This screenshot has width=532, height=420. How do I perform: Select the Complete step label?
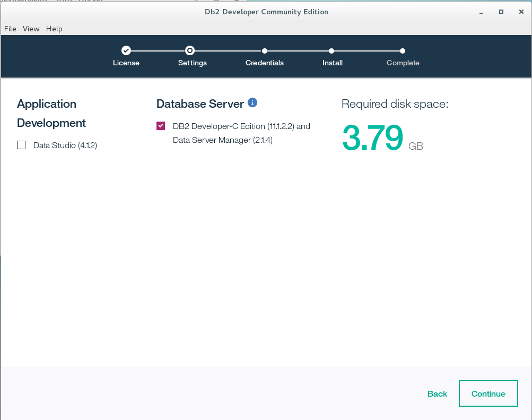click(403, 63)
